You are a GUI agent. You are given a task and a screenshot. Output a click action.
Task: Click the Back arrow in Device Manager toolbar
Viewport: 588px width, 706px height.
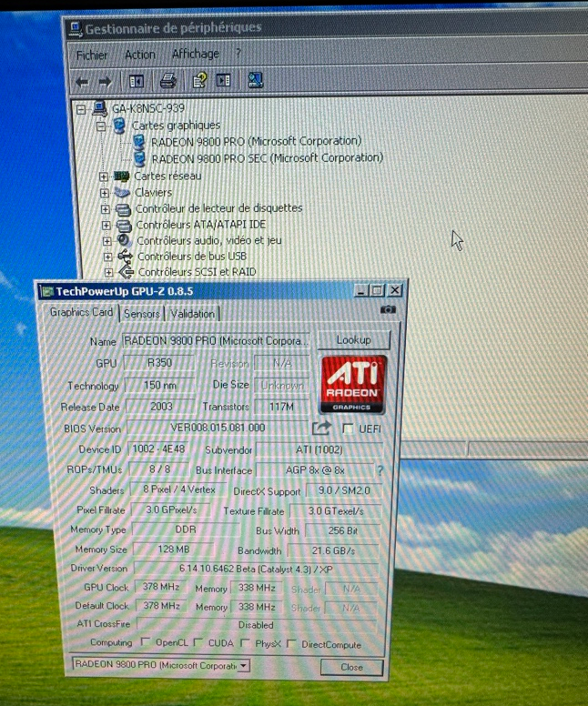click(x=82, y=82)
